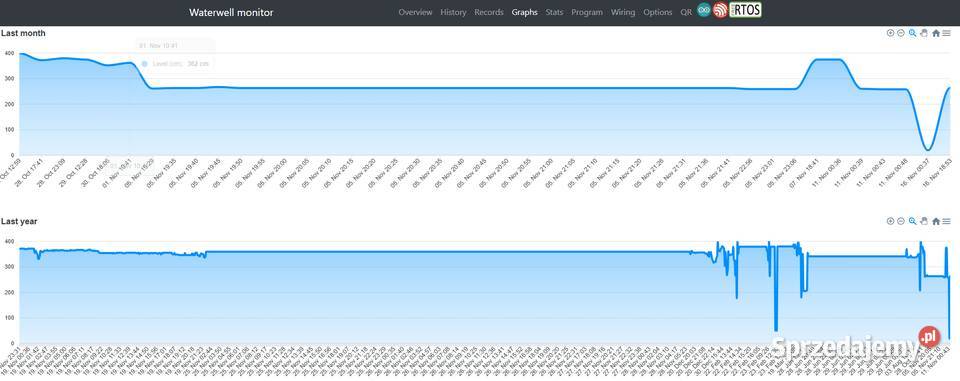The height and width of the screenshot is (381, 960).
Task: Open the Program page
Action: pyautogui.click(x=587, y=12)
